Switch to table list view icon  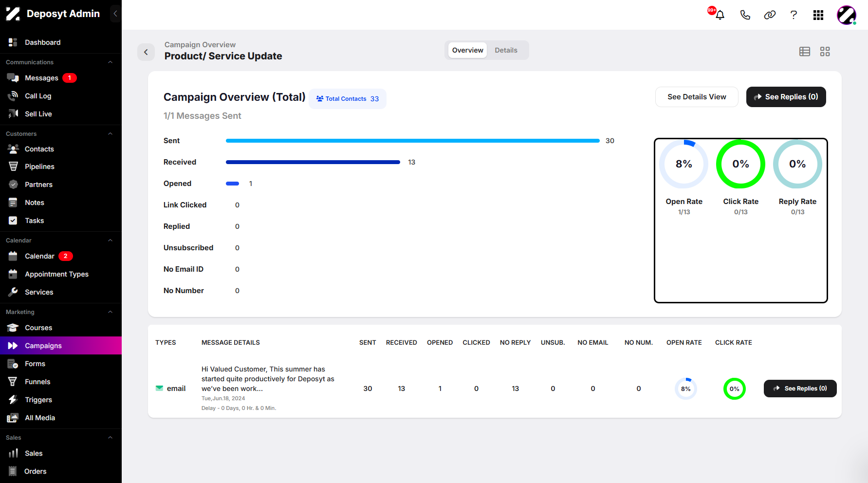(805, 52)
